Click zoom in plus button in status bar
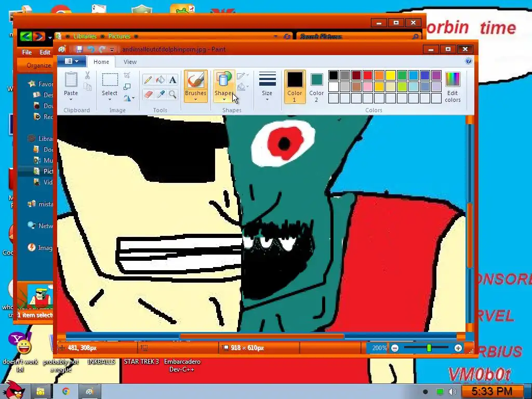This screenshot has height=399, width=532. click(x=458, y=348)
